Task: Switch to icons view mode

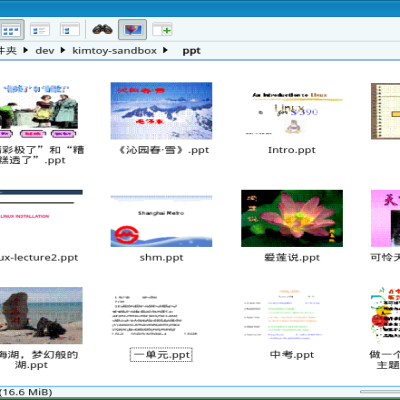Action: [x=12, y=30]
